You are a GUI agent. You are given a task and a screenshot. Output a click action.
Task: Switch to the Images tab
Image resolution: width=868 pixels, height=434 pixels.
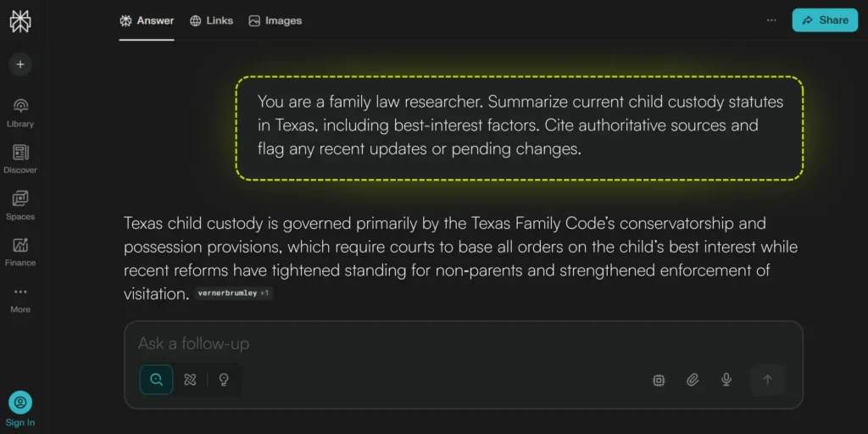[x=275, y=21]
